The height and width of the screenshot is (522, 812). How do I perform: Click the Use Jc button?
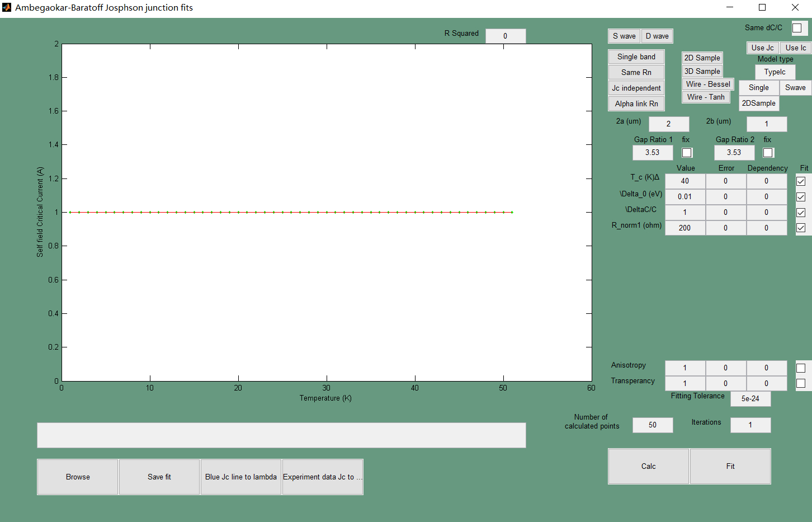coord(763,48)
